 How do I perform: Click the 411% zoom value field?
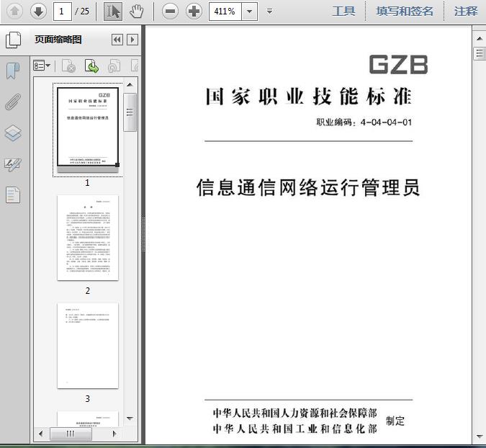click(x=225, y=12)
